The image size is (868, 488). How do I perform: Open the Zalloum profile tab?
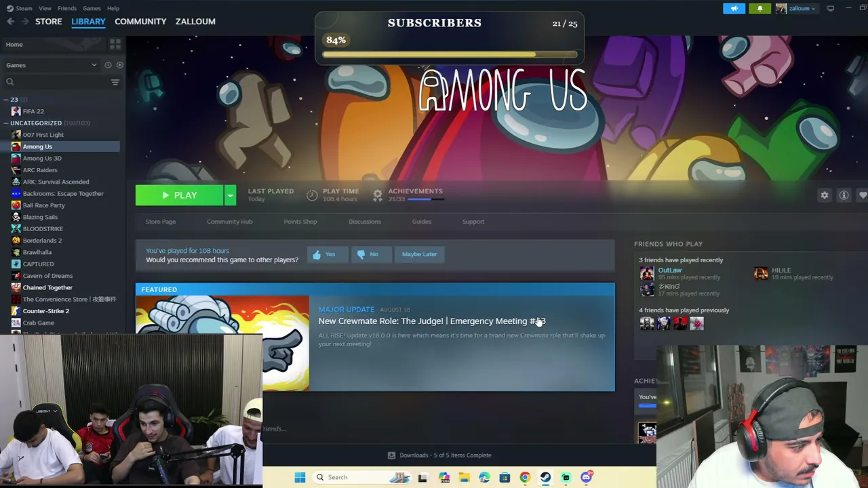[195, 22]
